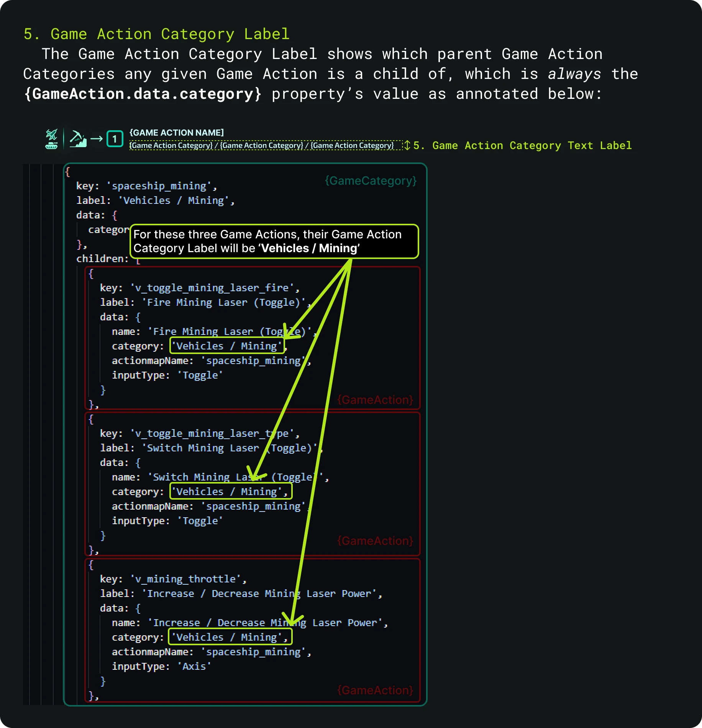Image resolution: width=702 pixels, height=728 pixels.
Task: Click the Vehicles jet-and-tank category icon
Action: pos(51,139)
